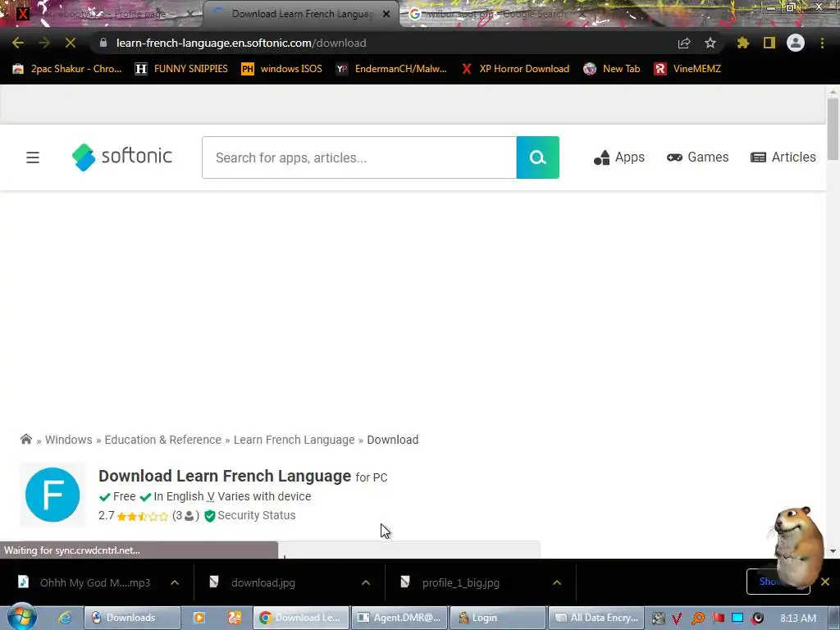
Task: Open the XP Horror Download bookmark
Action: (515, 69)
